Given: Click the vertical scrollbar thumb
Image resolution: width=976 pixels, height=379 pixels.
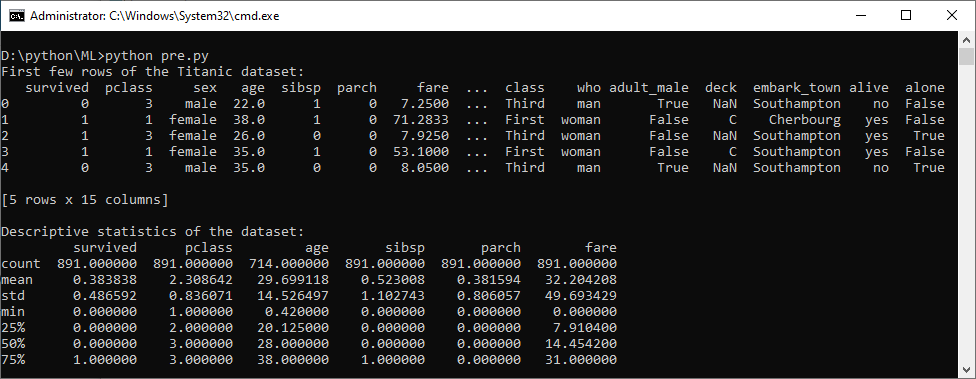Looking at the screenshot, I should pos(966,56).
